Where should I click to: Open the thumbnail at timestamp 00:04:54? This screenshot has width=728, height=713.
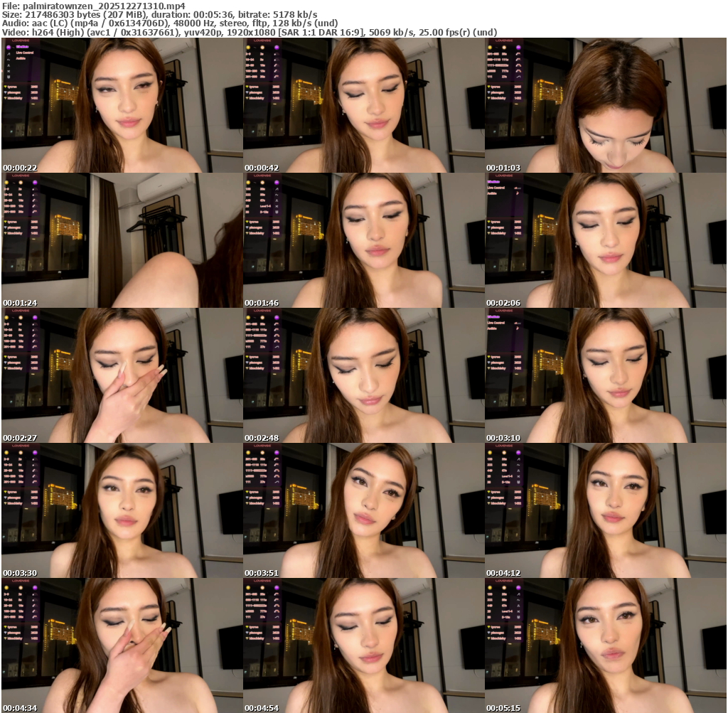click(364, 645)
